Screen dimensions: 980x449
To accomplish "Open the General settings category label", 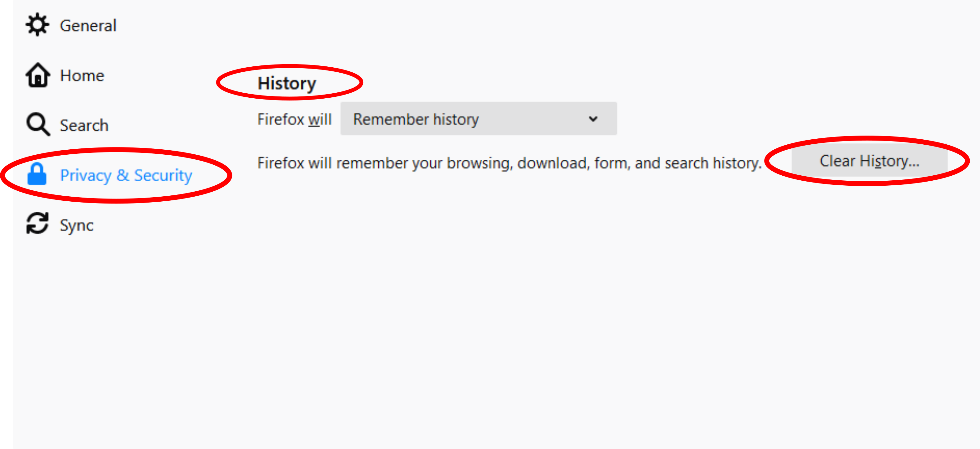I will [88, 26].
